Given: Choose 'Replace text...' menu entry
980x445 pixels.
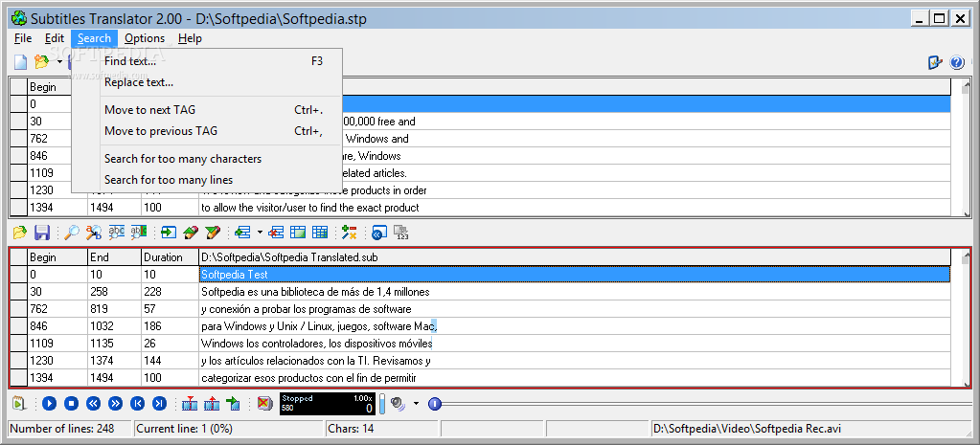Looking at the screenshot, I should coord(207,82).
